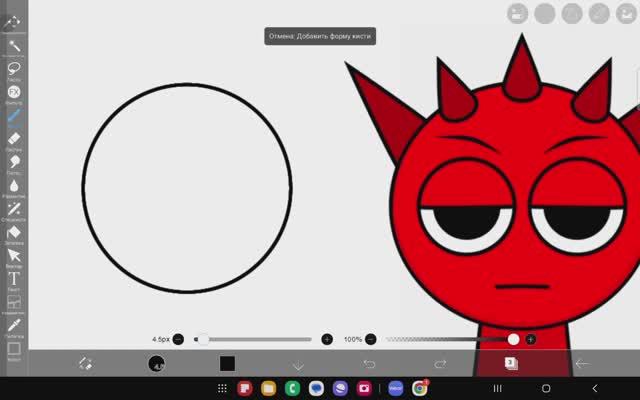The height and width of the screenshot is (400, 640).
Task: Redo the undone action
Action: pyautogui.click(x=440, y=364)
